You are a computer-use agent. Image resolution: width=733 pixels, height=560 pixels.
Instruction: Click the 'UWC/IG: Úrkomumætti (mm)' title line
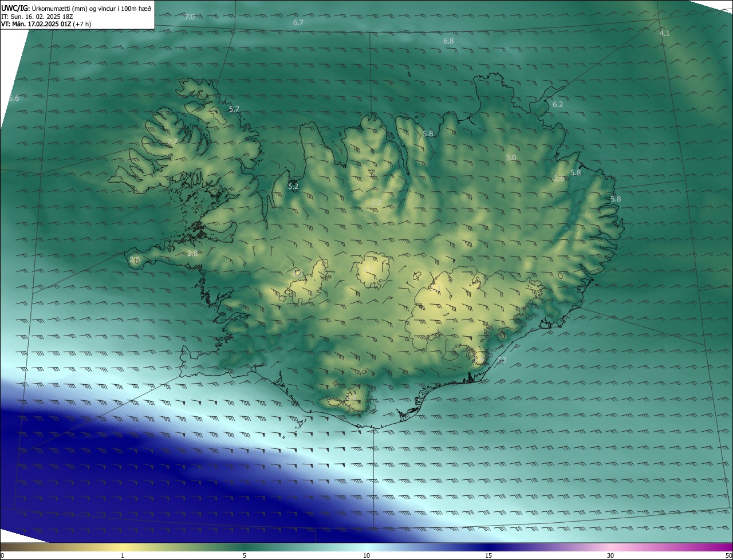point(76,9)
